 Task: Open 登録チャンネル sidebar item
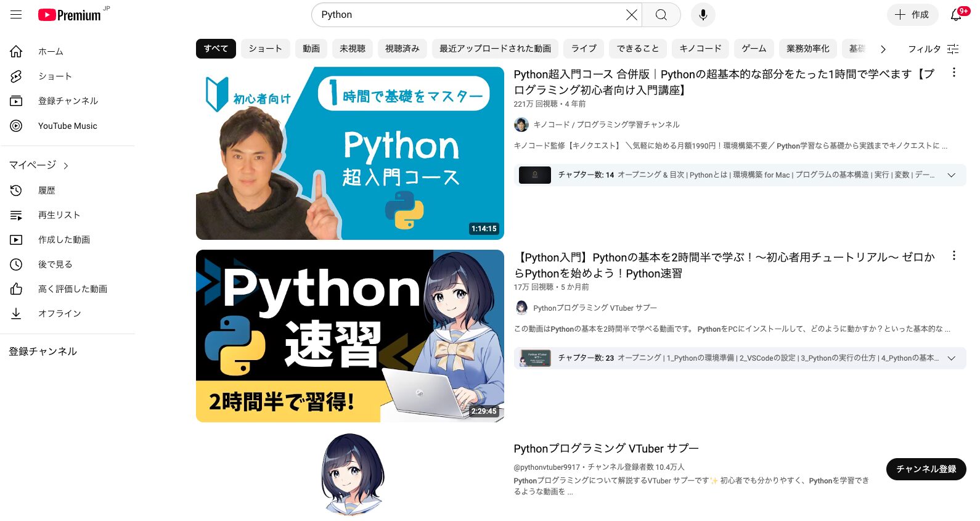(68, 101)
